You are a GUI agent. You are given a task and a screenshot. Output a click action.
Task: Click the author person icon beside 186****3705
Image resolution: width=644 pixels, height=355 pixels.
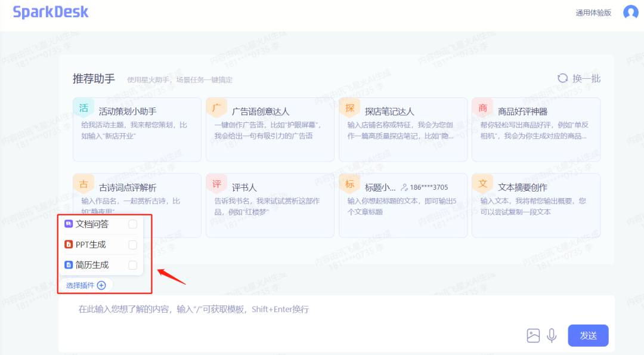coord(404,187)
